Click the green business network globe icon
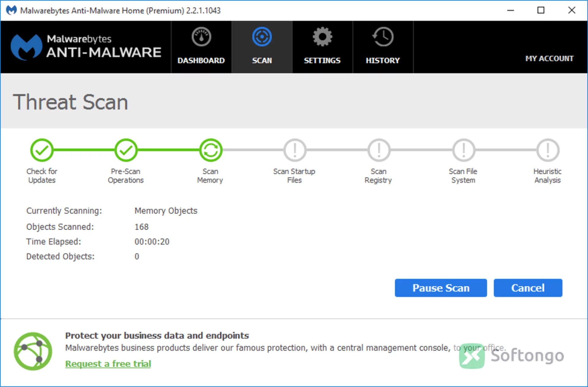Image resolution: width=588 pixels, height=387 pixels. [x=33, y=351]
